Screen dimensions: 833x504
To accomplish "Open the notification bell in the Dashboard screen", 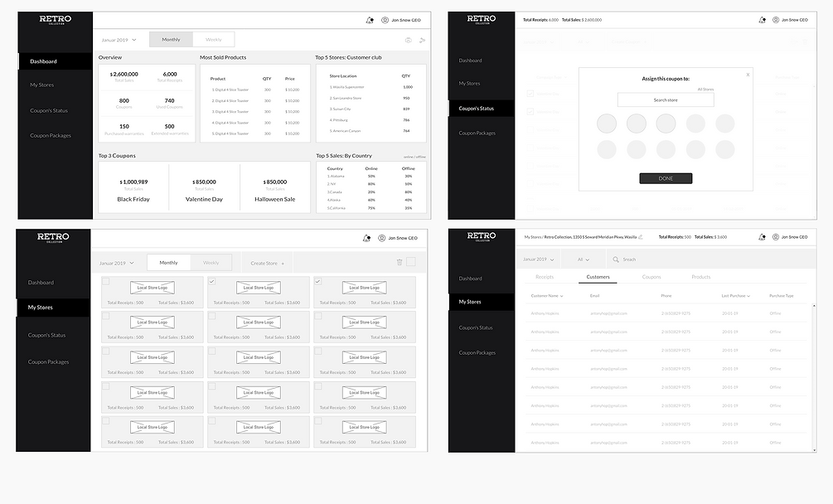I will (369, 20).
